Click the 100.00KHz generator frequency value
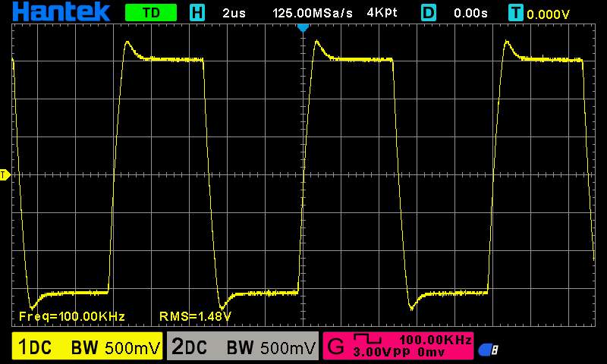Screen dimensions: 607x364 point(436,340)
